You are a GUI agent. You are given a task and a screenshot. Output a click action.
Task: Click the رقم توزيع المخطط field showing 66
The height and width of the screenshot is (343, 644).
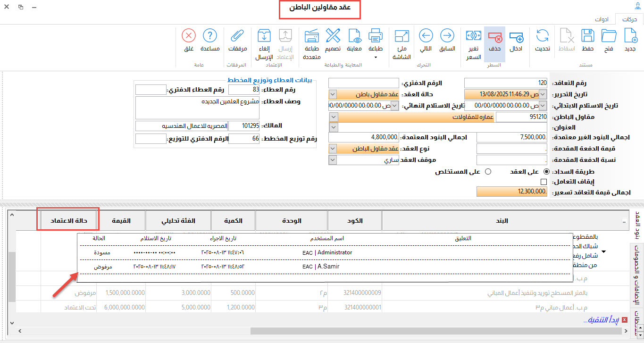243,139
